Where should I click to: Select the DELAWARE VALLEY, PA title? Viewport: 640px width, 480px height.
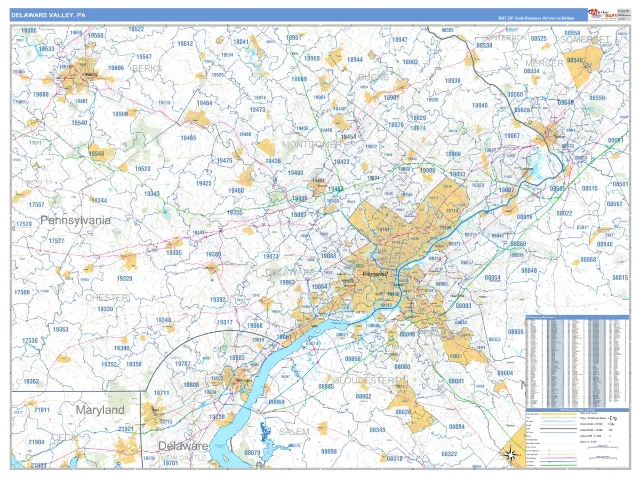pyautogui.click(x=48, y=15)
